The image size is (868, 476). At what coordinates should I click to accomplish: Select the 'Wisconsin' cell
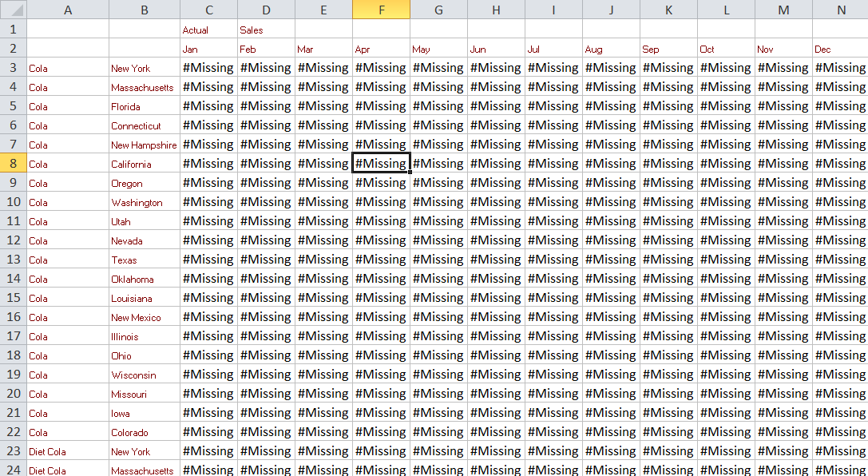point(145,374)
